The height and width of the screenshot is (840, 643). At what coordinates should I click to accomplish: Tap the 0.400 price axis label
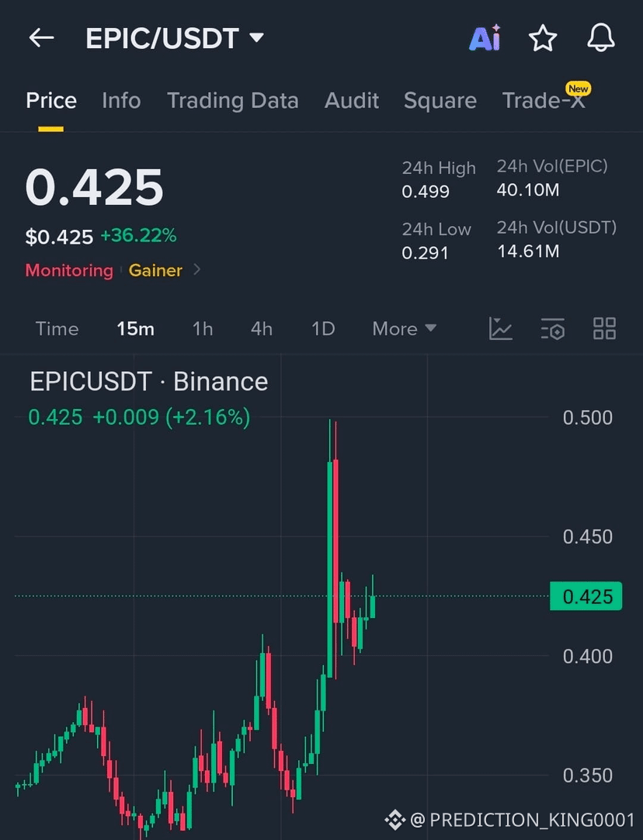(x=587, y=656)
